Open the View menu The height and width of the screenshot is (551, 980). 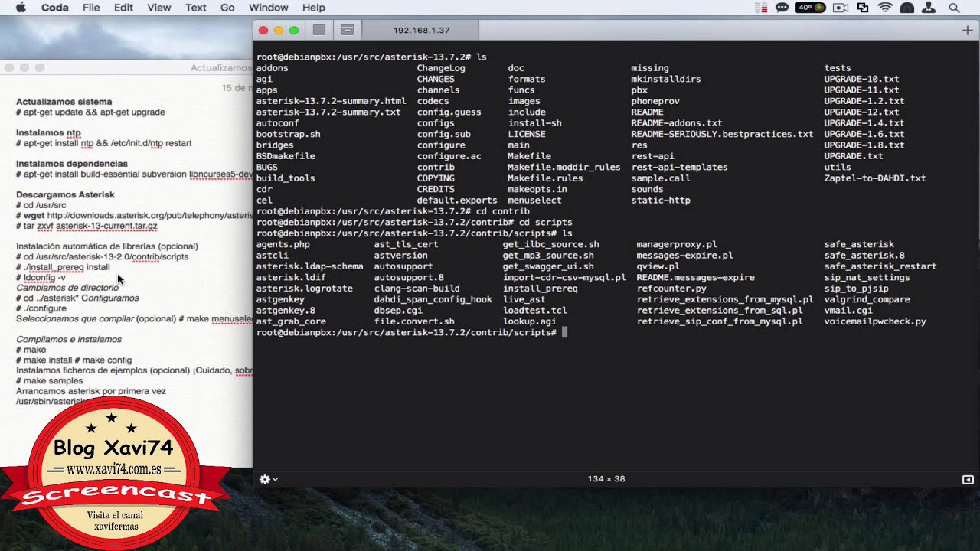click(x=158, y=8)
